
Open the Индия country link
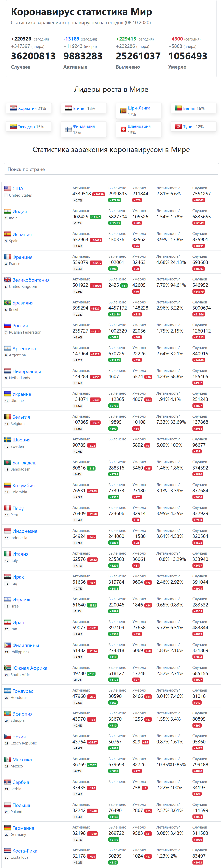[x=20, y=212]
